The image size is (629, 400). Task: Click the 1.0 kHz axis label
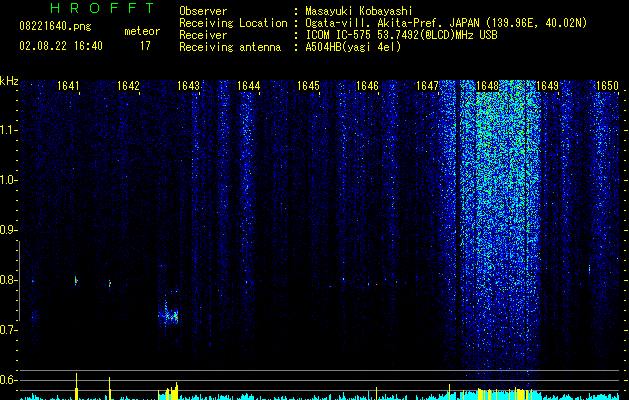coord(8,181)
